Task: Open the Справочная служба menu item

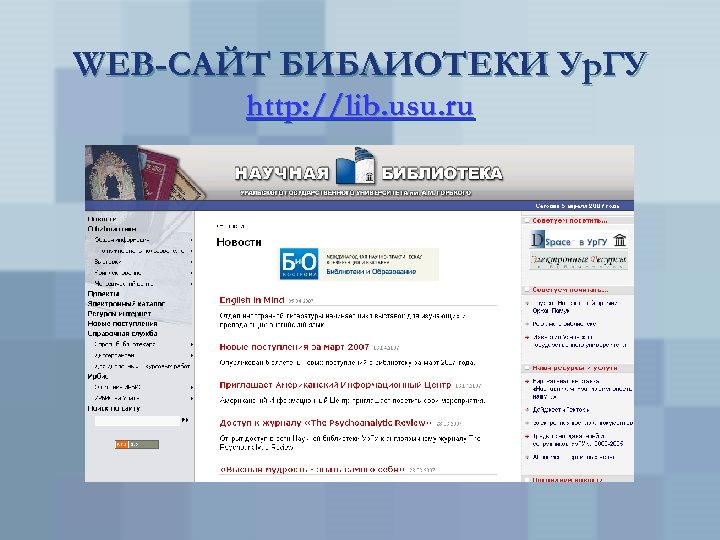Action: point(122,334)
